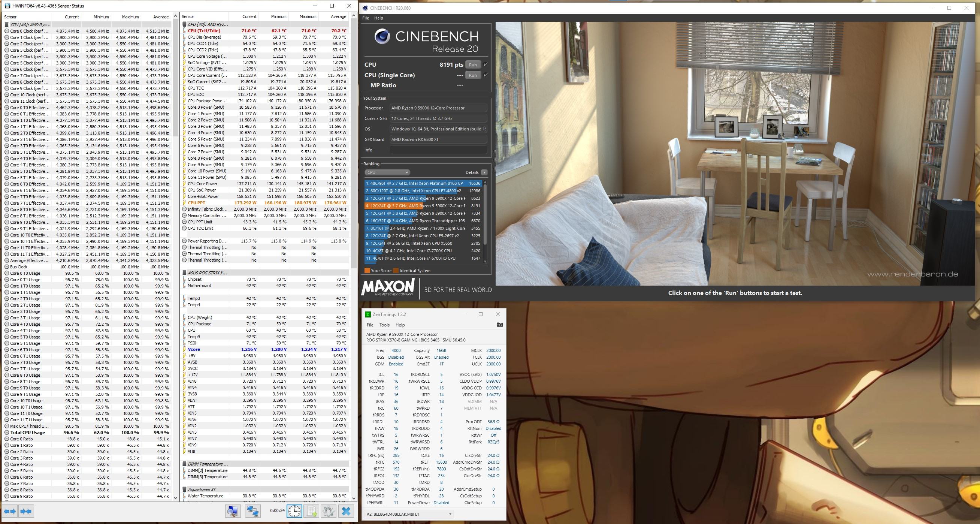980x524 pixels.
Task: Reset HWiNFO elapsed-time clock icon
Action: [x=294, y=511]
